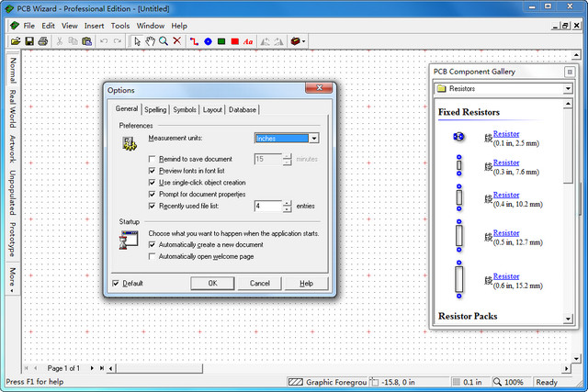588x392 pixels.
Task: Click the grid size status bar icon
Action: 456,382
